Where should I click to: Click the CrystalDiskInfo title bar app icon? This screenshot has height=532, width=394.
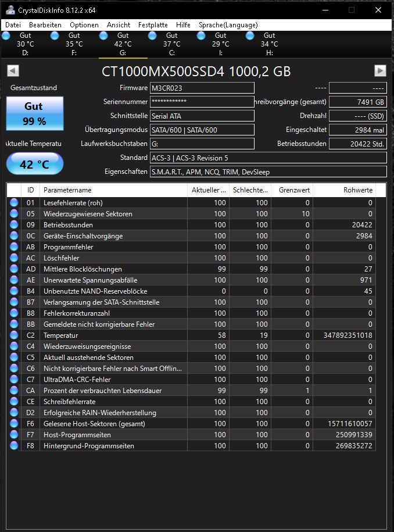pyautogui.click(x=10, y=10)
